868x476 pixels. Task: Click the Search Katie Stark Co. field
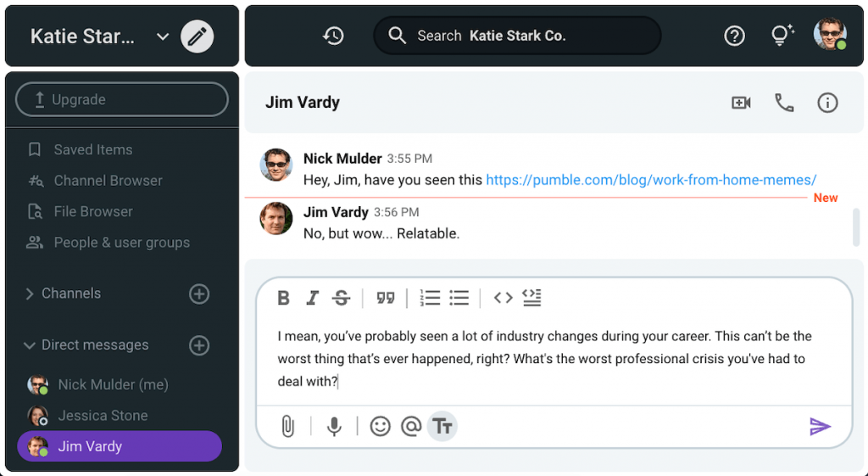(517, 36)
